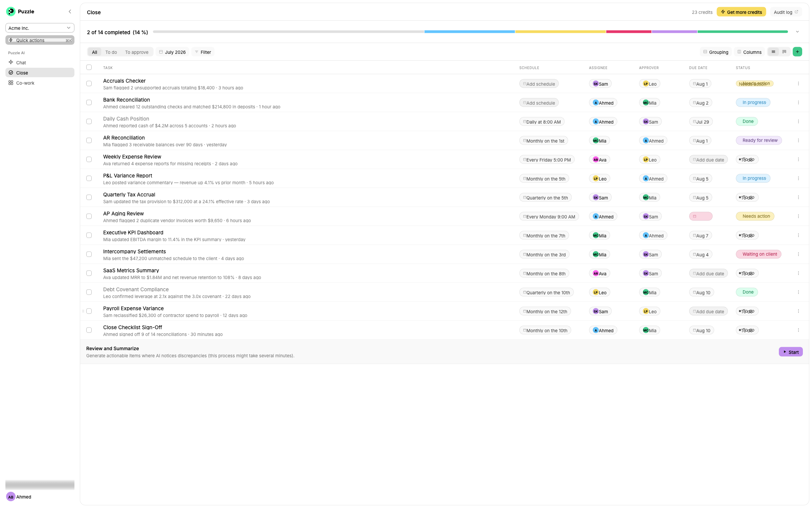This screenshot has height=508, width=812.
Task: Open the Acme Inc. company dropdown
Action: [40, 28]
